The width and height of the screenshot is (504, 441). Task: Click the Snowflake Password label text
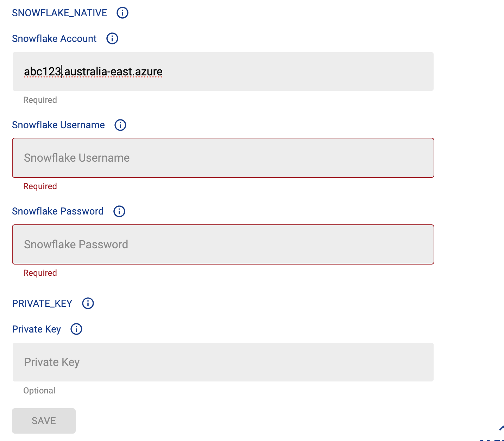click(58, 211)
